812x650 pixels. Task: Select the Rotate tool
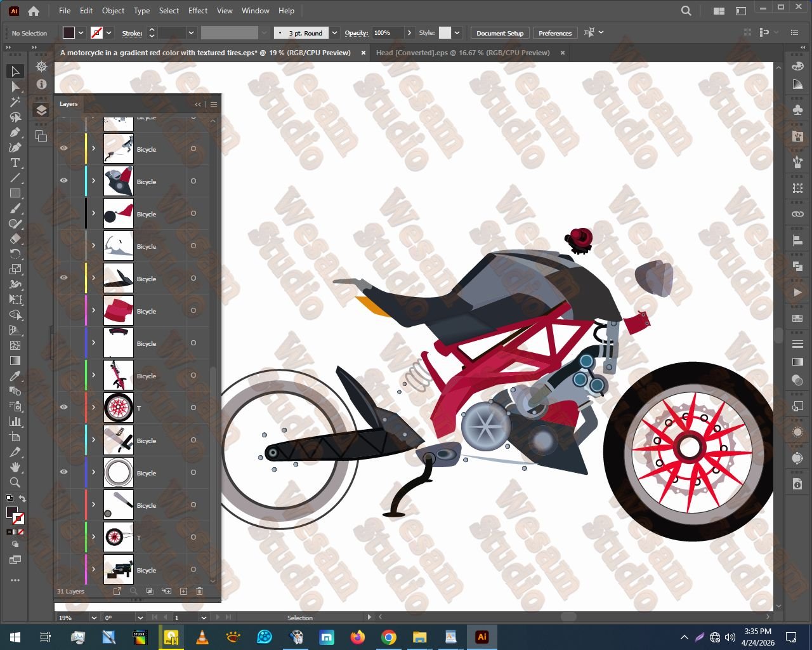tap(16, 254)
